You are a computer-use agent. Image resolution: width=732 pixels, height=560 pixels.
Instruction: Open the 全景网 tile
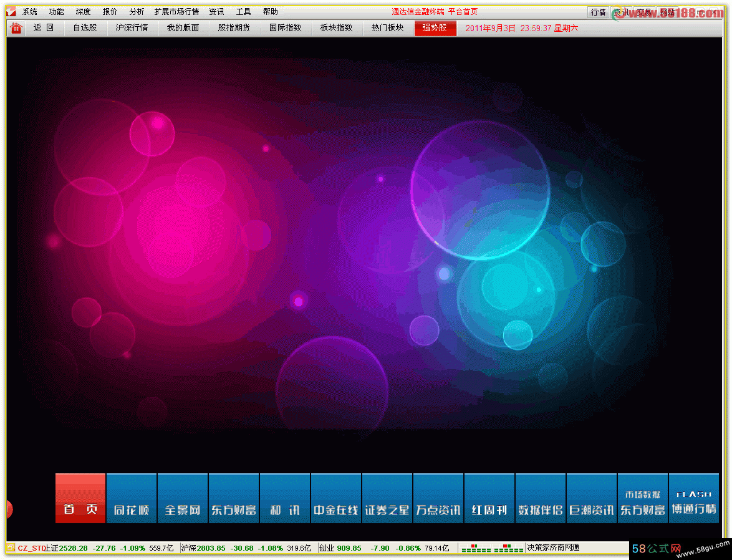tap(183, 498)
